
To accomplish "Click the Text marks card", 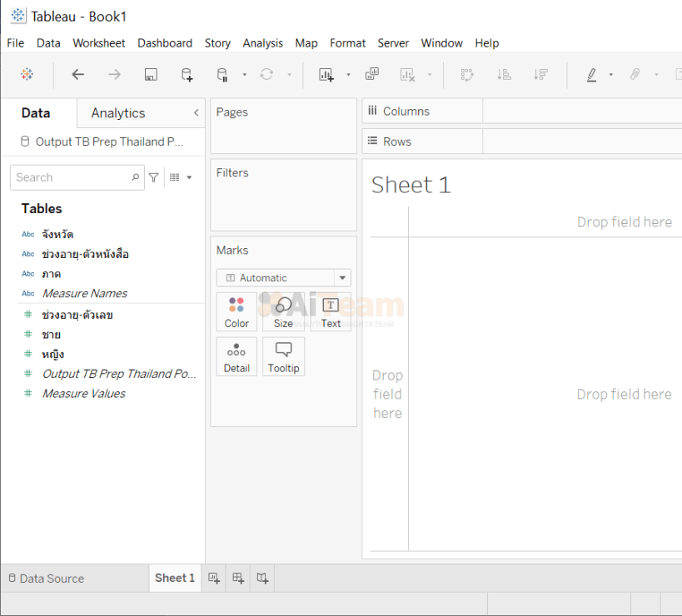I will 331,312.
